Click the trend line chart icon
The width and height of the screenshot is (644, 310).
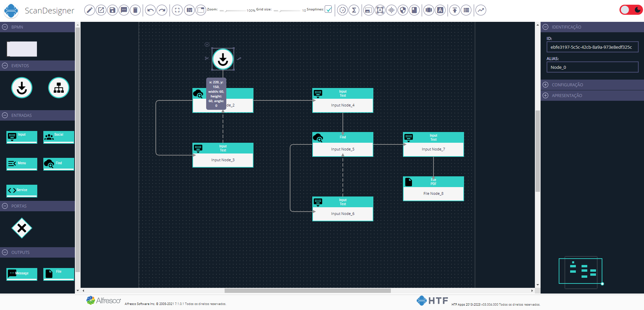(x=481, y=10)
